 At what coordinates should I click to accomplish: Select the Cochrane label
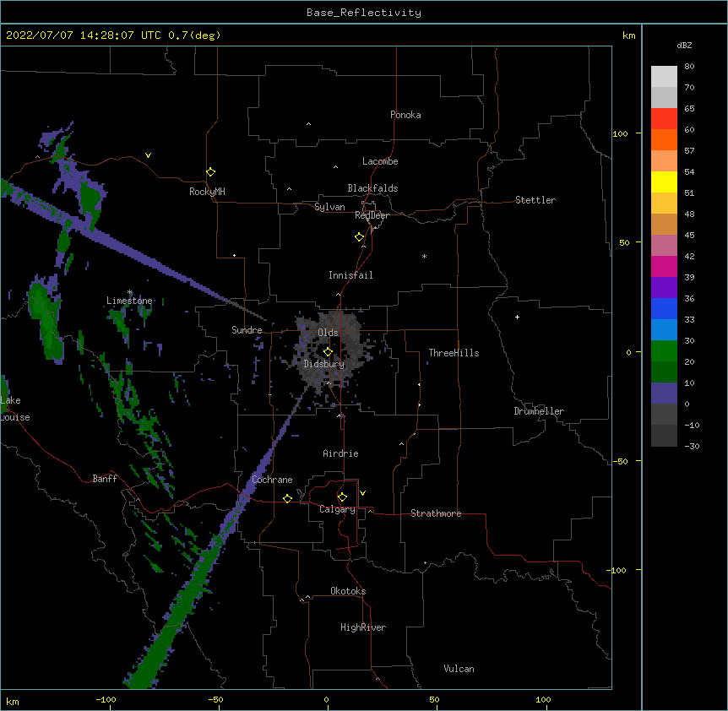point(272,480)
